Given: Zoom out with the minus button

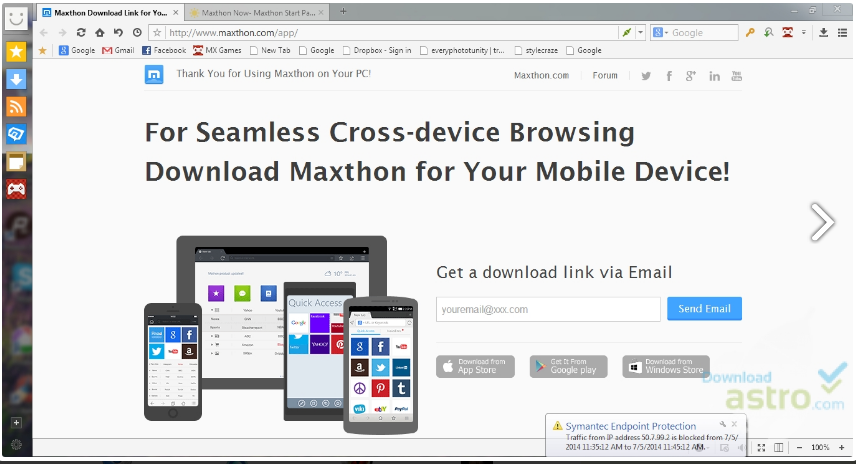Looking at the screenshot, I should tap(799, 448).
